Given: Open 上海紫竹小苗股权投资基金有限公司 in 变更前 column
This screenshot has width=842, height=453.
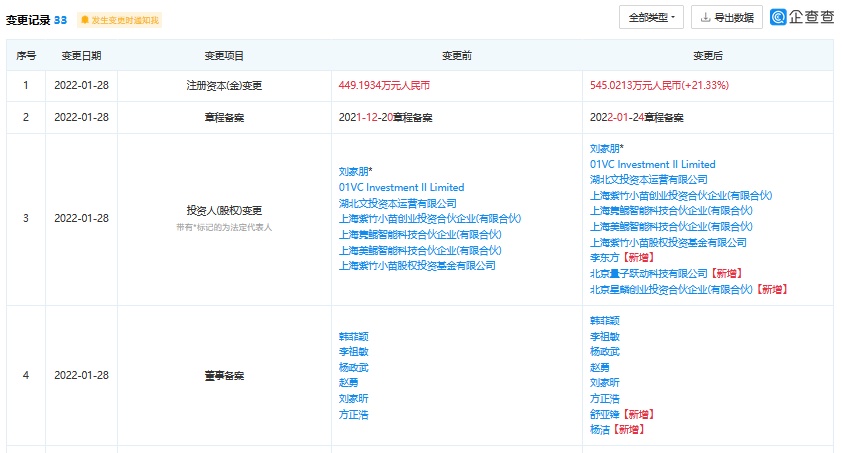Looking at the screenshot, I should point(417,265).
